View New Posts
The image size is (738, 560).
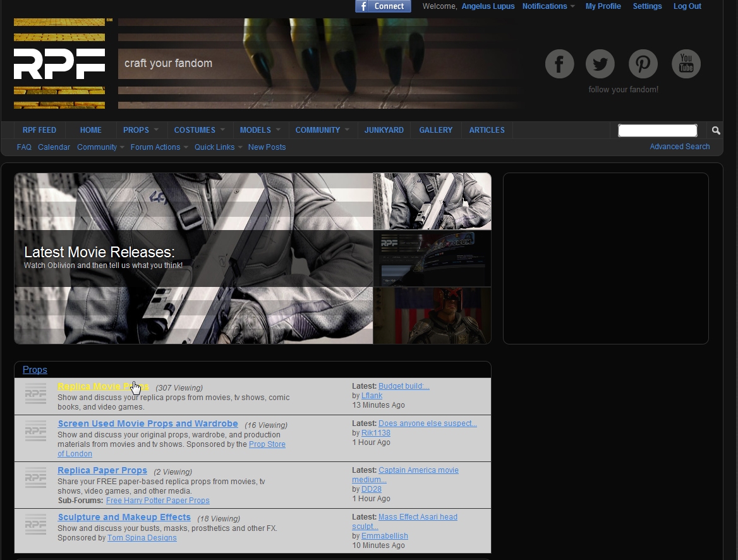[x=267, y=147]
